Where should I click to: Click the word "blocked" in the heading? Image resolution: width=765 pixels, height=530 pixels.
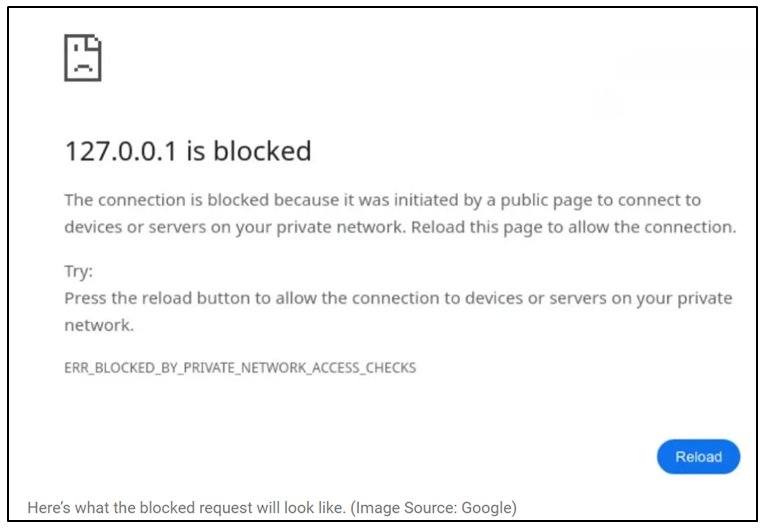[262, 151]
